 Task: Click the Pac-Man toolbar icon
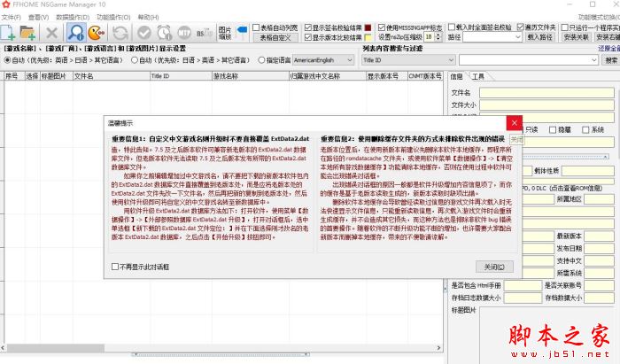[96, 33]
